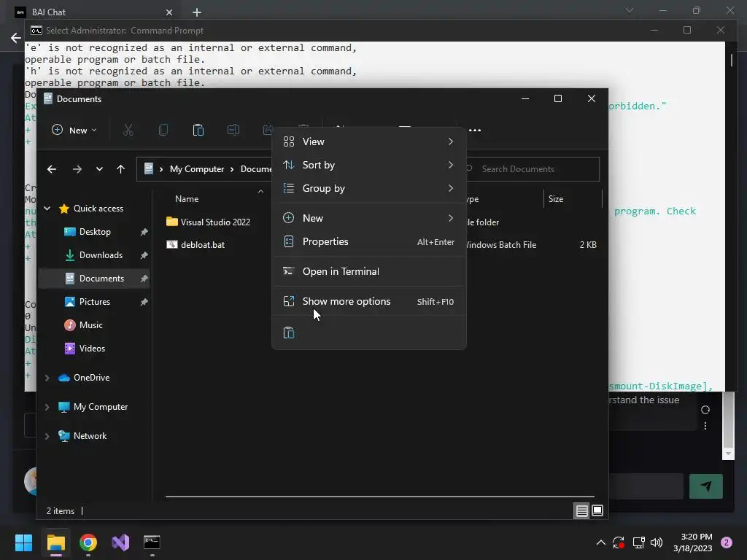The image size is (747, 560).
Task: Open the Windows Start menu
Action: [x=23, y=542]
